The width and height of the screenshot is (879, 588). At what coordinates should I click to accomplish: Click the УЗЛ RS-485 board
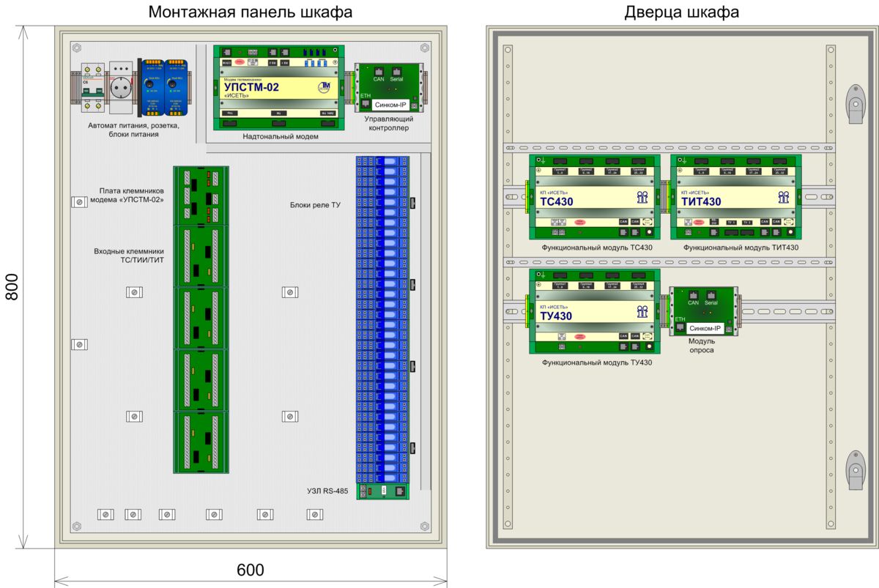382,492
